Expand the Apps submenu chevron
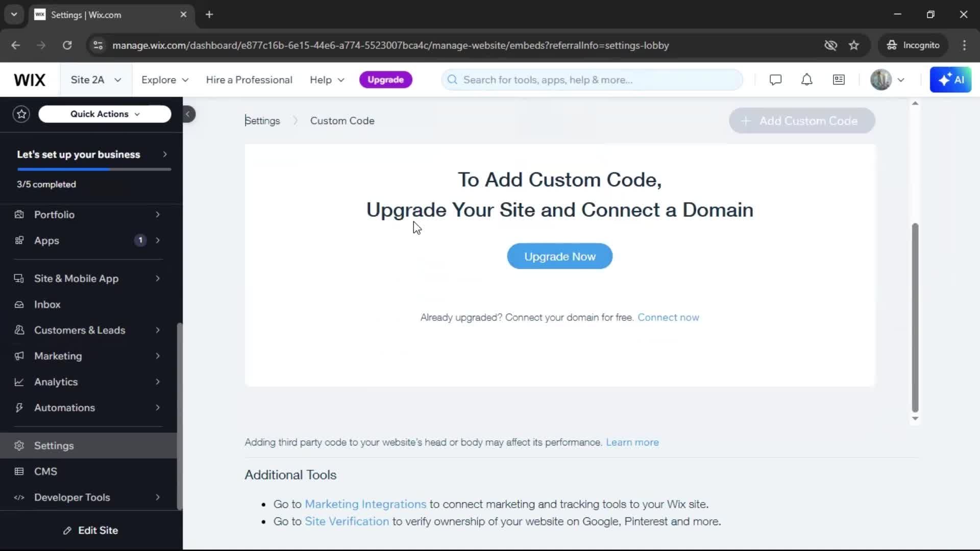 coord(158,241)
